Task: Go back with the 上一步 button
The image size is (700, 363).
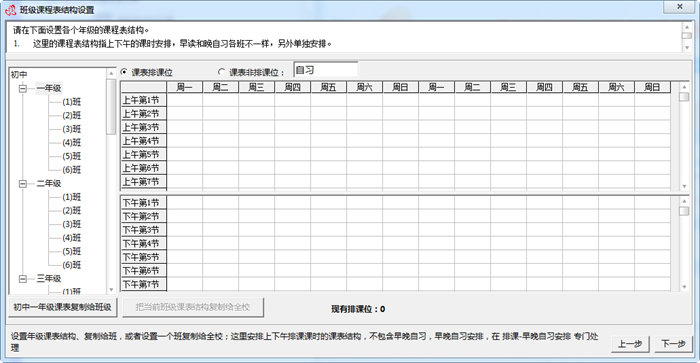Action: tap(630, 344)
